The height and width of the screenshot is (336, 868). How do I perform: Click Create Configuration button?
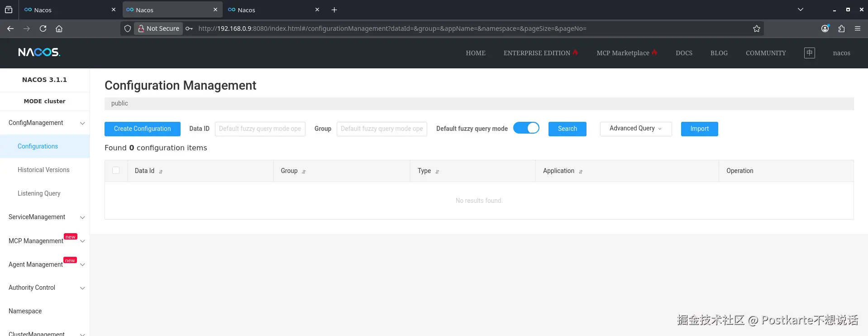pyautogui.click(x=143, y=129)
